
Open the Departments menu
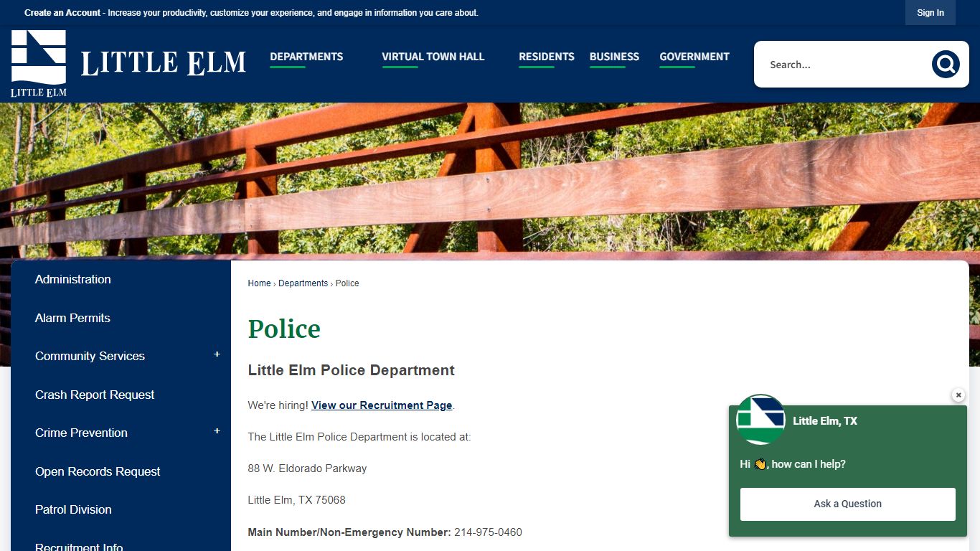[x=306, y=57]
